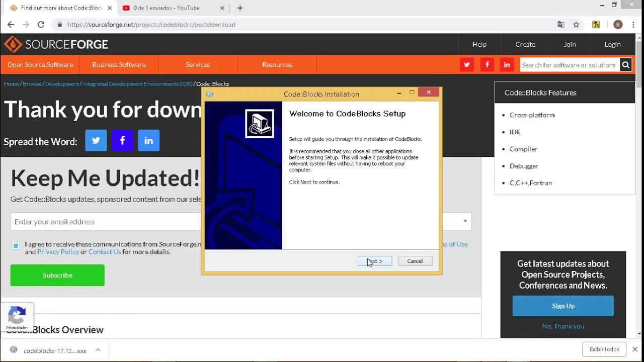The width and height of the screenshot is (644, 362).
Task: Toggle the agree to receive communications checkbox
Action: tap(16, 245)
